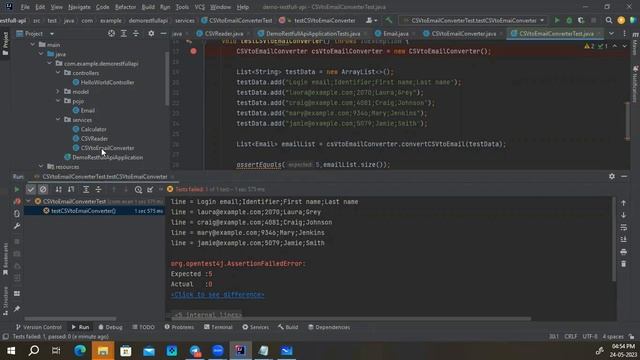Toggle Show Ignored tests icon
640x360 pixels.
tap(43, 189)
